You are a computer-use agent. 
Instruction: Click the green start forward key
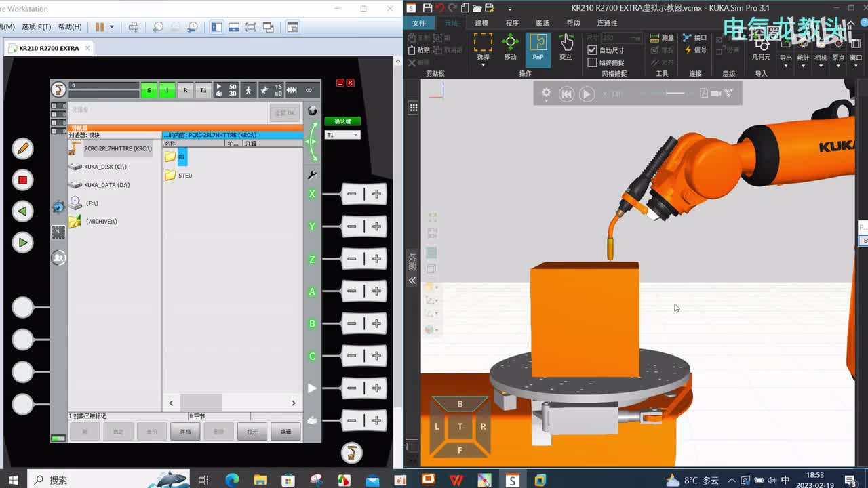coord(22,242)
